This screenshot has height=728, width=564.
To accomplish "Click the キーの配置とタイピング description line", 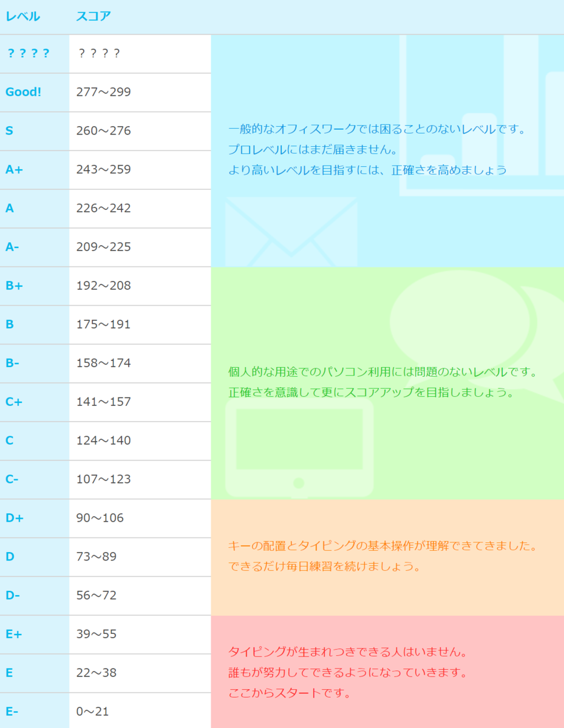I will (383, 547).
